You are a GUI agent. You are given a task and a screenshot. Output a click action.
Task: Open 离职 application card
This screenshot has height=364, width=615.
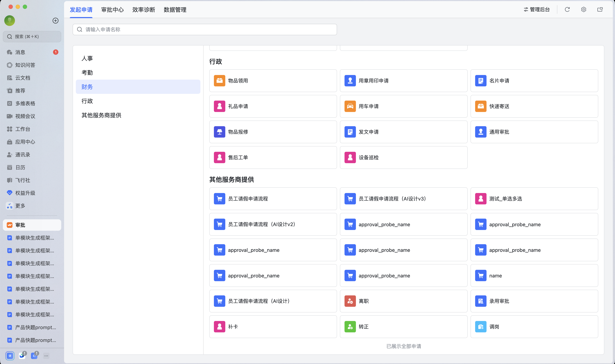(x=404, y=301)
